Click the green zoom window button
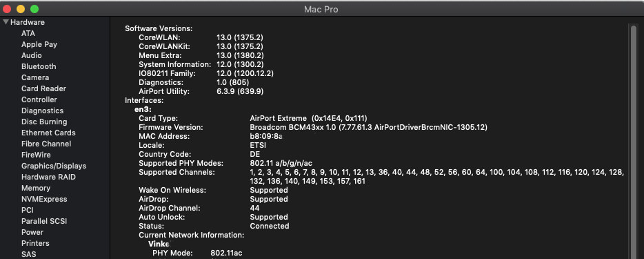Image resolution: width=644 pixels, height=259 pixels. click(x=34, y=8)
